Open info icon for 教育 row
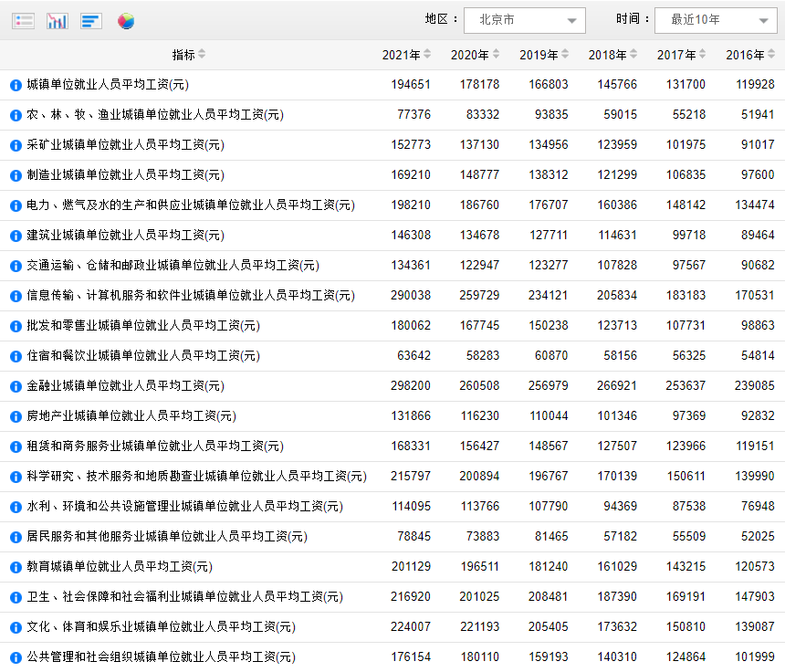Viewport: 785px width, 672px height. click(x=16, y=567)
